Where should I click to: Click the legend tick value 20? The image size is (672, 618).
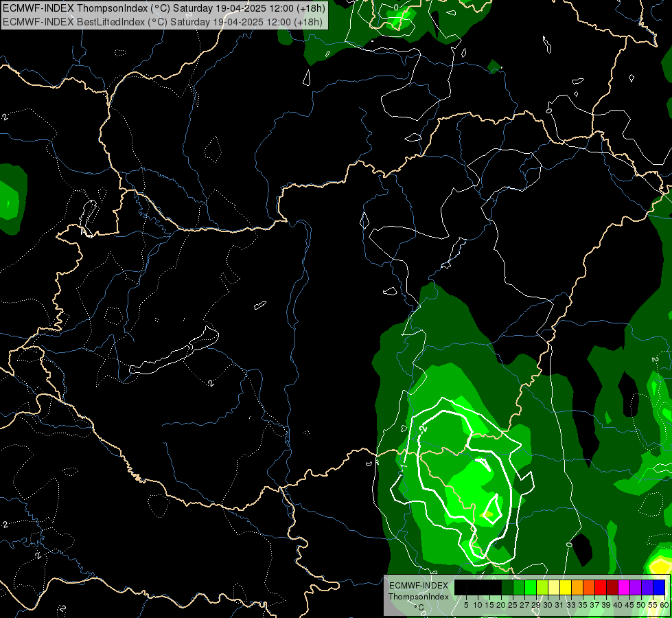tap(502, 605)
